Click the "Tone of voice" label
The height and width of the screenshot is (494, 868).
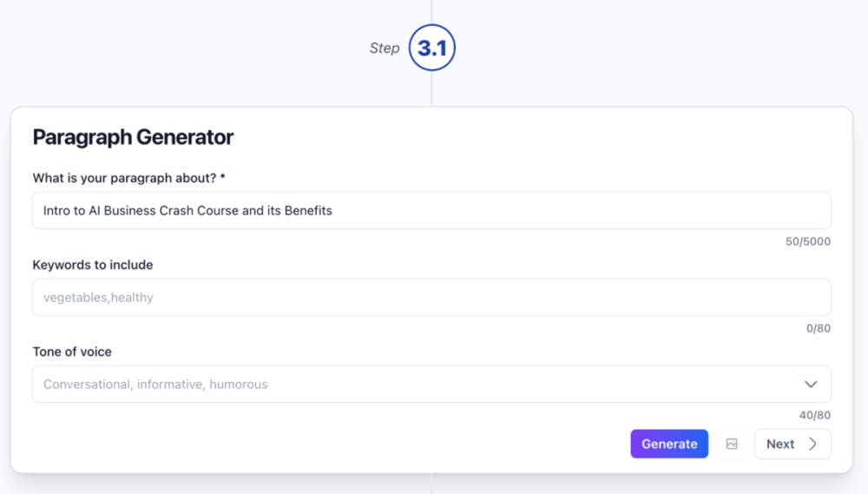click(72, 352)
